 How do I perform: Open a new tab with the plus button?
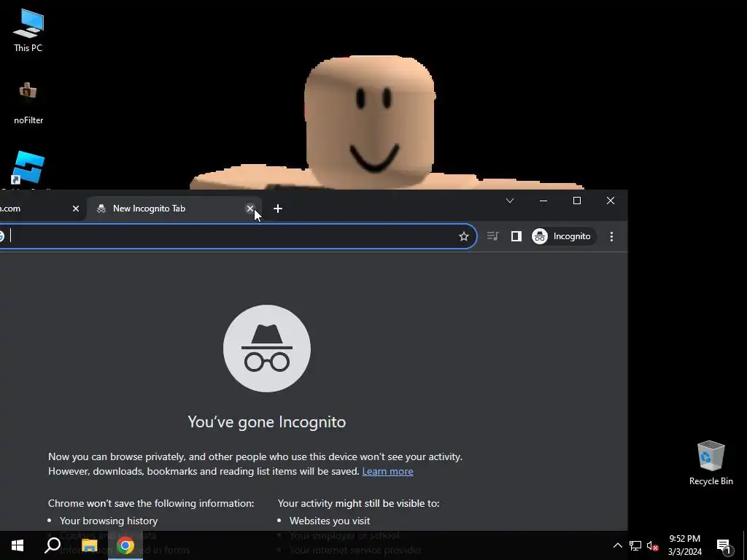pos(278,209)
